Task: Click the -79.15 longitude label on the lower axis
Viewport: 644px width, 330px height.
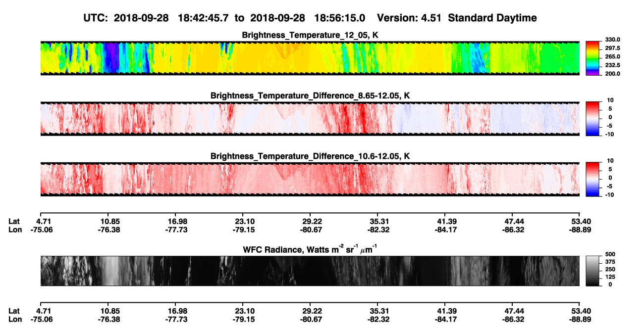Action: (242, 320)
